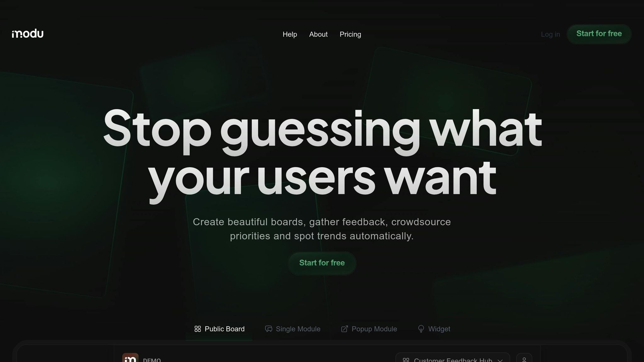Click chevron arrow beside Customer Feedback Hub
This screenshot has width=644, height=362.
(500, 360)
